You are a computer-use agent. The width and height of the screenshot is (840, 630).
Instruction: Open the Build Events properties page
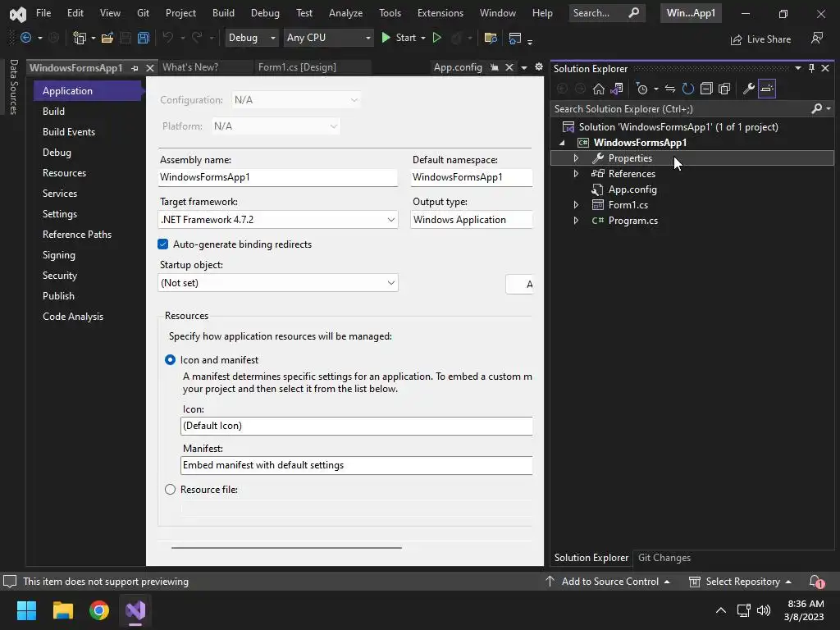69,132
